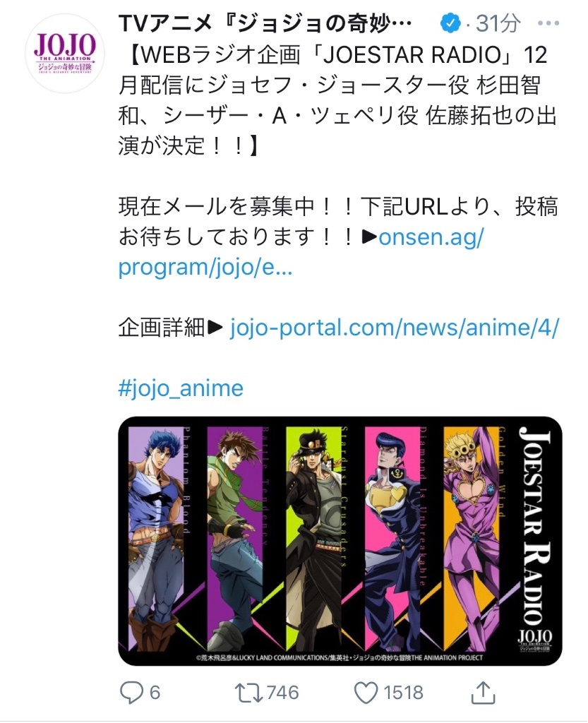
Task: Open the JOJO anime profile avatar
Action: click(x=65, y=54)
